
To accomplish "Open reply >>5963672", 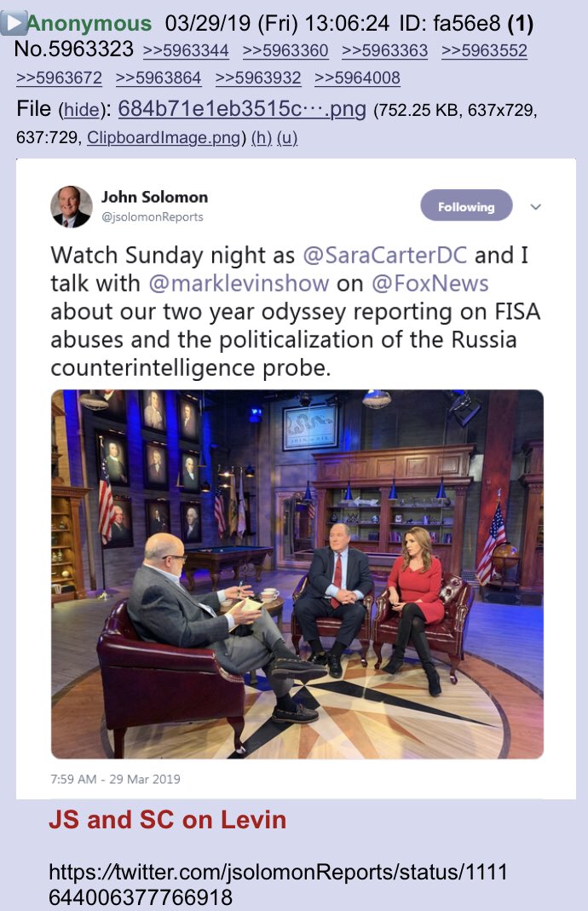I will coord(60,78).
